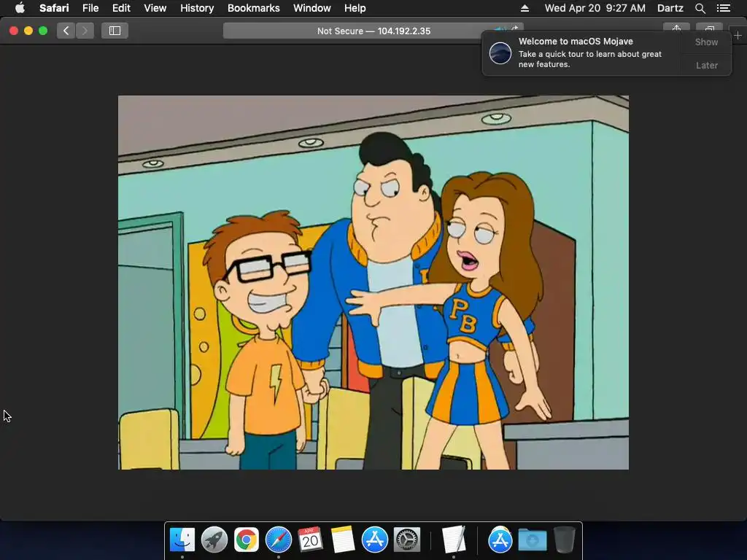The height and width of the screenshot is (560, 747).
Task: Click the eject icon in menu bar
Action: (525, 8)
